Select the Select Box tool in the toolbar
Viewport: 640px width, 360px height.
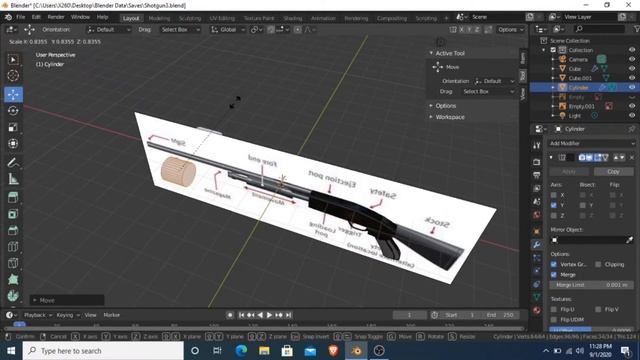point(13,60)
